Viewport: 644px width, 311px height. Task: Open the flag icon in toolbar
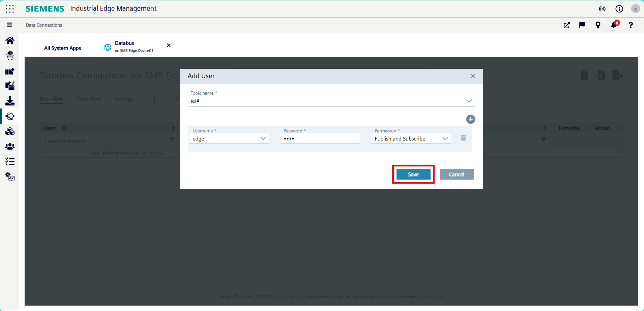582,25
